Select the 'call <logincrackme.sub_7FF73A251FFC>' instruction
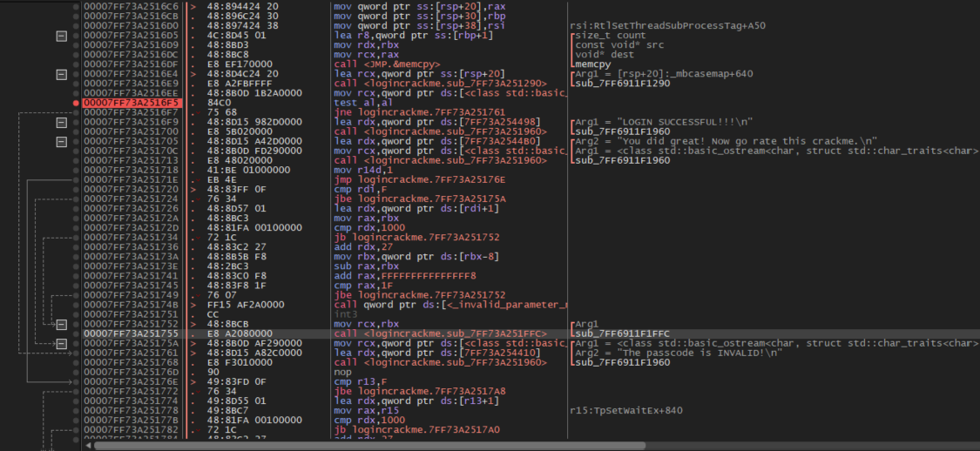This screenshot has width=980, height=451. pos(440,334)
